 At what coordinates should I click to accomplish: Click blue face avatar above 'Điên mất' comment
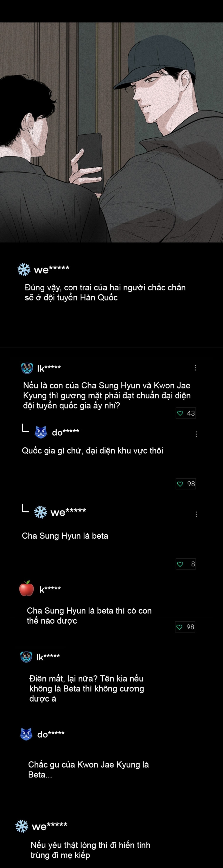[26, 656]
